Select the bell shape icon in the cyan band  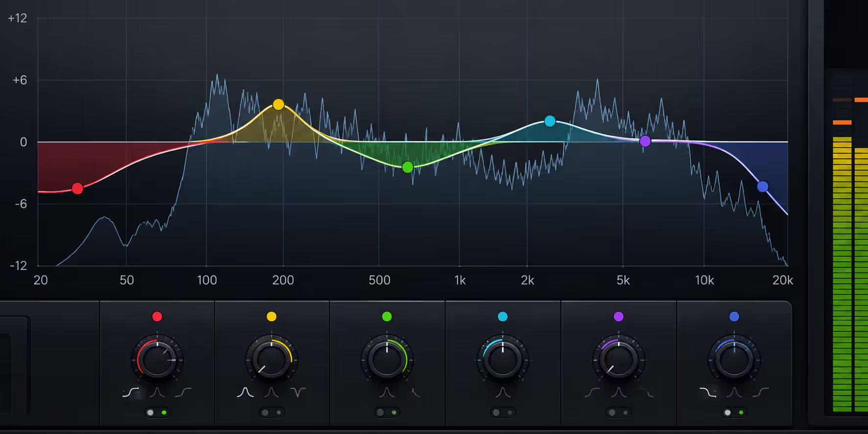point(503,392)
